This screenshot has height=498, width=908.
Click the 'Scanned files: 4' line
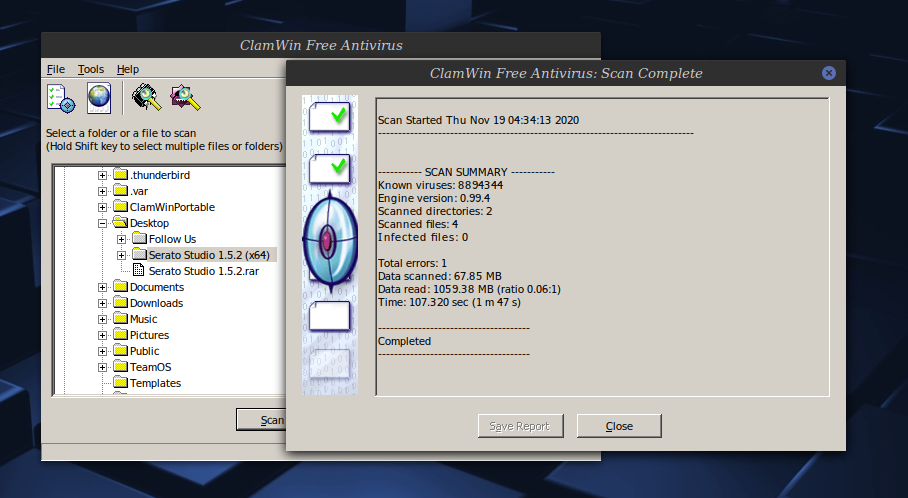pos(418,224)
